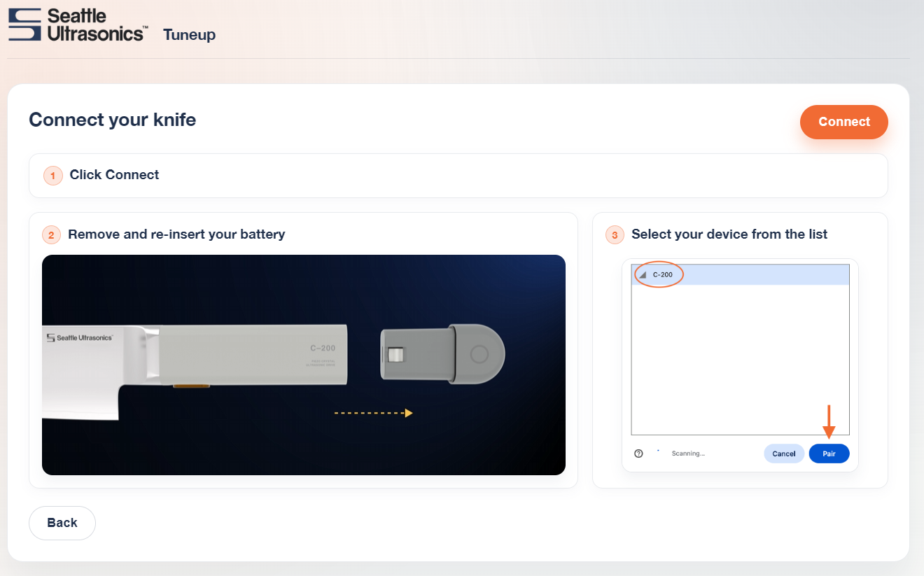Viewport: 924px width, 576px height.
Task: Click the orange Connect button
Action: (843, 122)
